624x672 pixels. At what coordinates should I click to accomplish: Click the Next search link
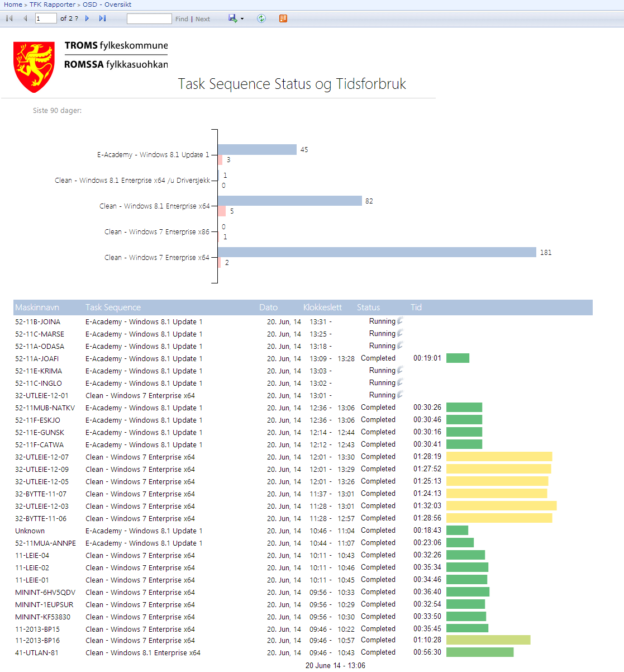(x=202, y=18)
